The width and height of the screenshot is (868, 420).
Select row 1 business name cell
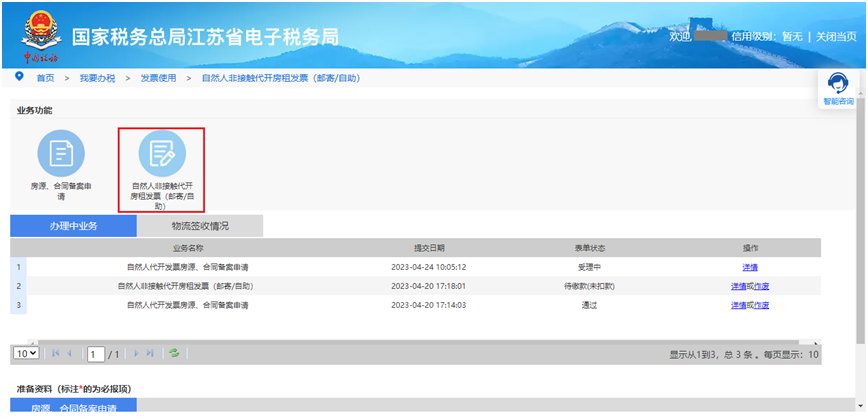pyautogui.click(x=188, y=267)
